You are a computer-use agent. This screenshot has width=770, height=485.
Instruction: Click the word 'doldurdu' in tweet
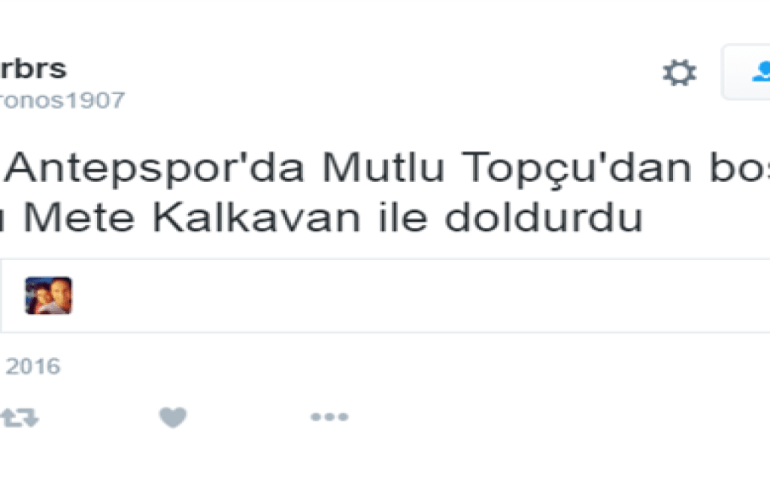(544, 216)
